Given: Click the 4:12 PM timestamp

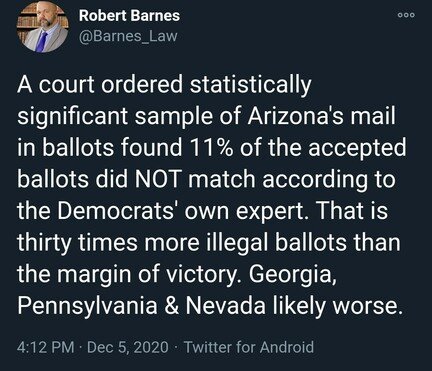Looking at the screenshot, I should pyautogui.click(x=46, y=347).
